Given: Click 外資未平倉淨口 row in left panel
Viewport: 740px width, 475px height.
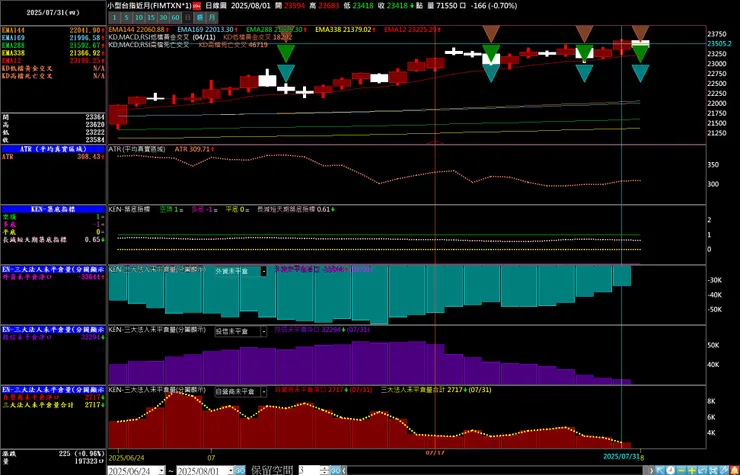Looking at the screenshot, I should [x=53, y=277].
